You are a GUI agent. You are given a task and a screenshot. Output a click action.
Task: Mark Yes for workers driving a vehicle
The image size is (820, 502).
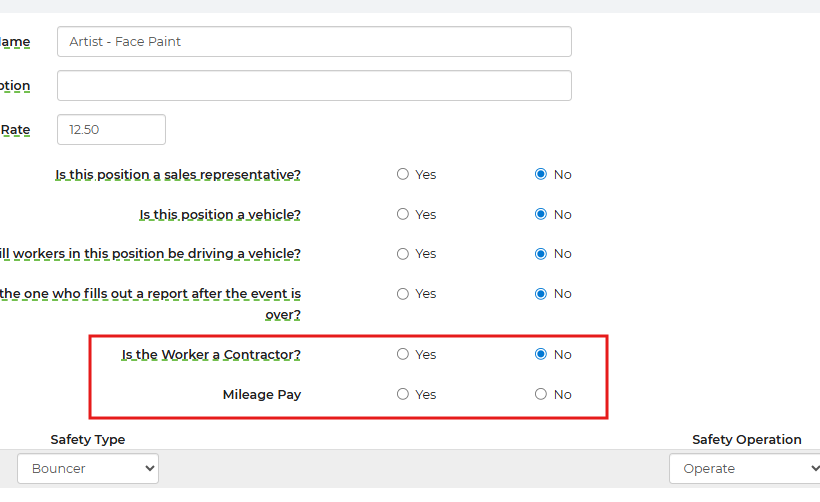pos(403,254)
